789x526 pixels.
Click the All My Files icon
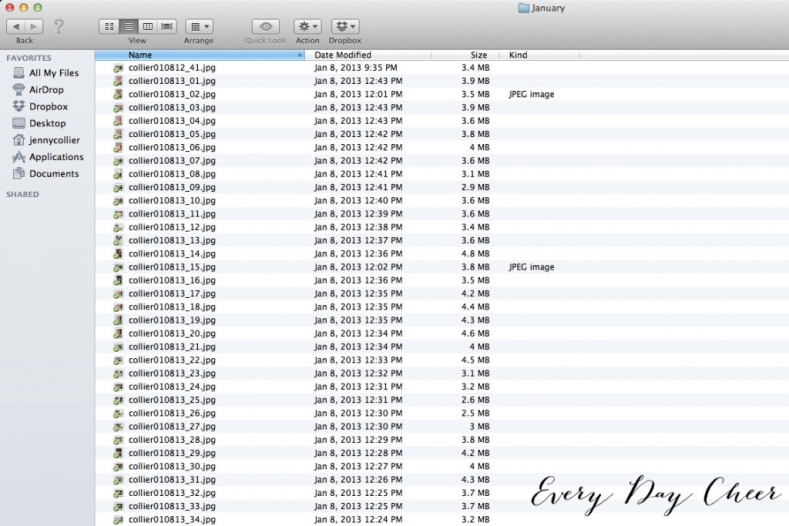tap(19, 73)
